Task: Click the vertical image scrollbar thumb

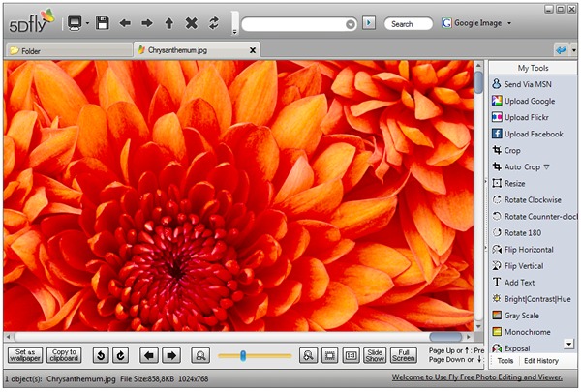Action: pyautogui.click(x=478, y=82)
